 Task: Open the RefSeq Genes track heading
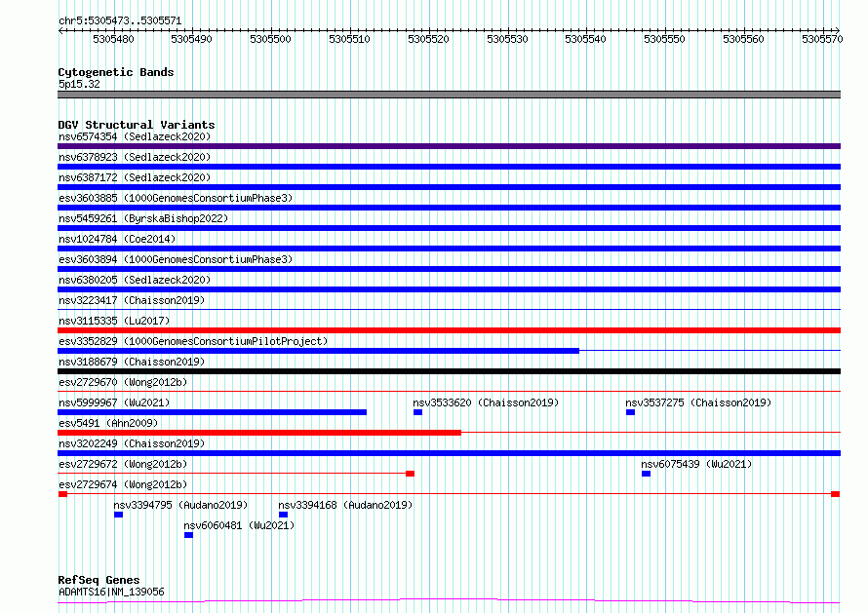click(99, 580)
